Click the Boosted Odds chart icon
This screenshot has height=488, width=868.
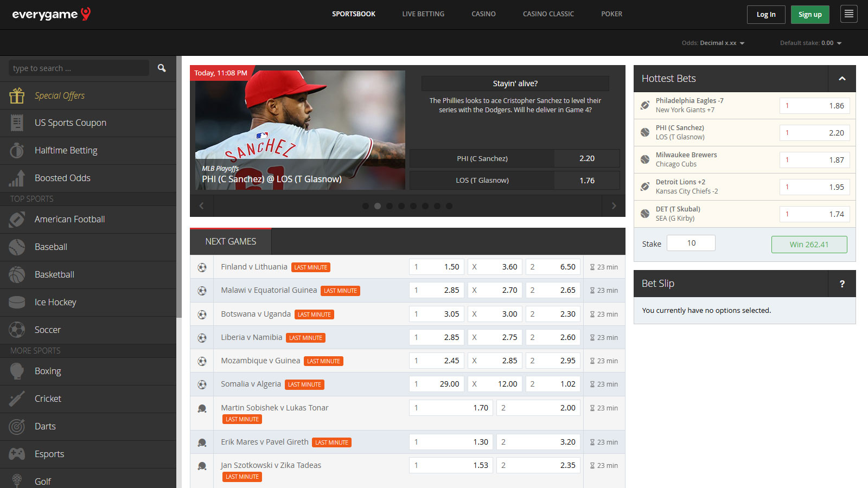coord(17,178)
